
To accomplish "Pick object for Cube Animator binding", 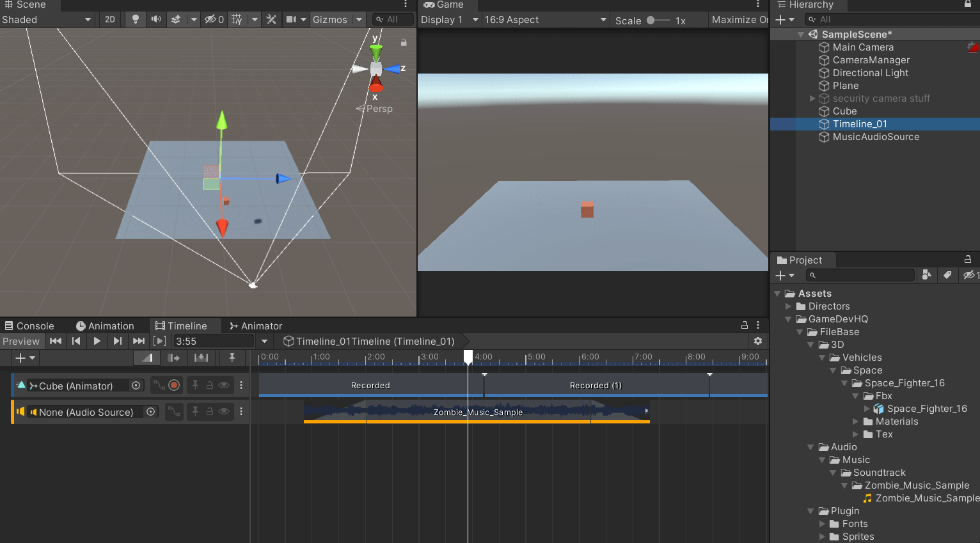I will (x=136, y=385).
